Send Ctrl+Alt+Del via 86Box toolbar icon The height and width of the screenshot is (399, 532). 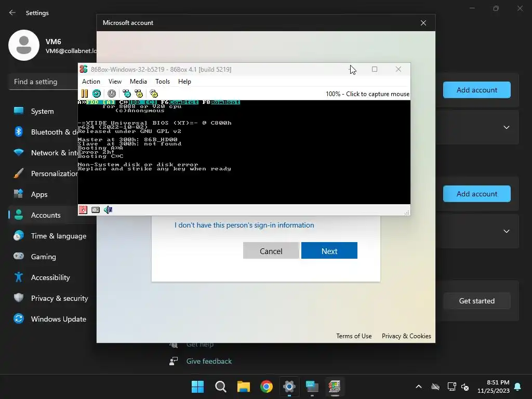click(x=127, y=94)
